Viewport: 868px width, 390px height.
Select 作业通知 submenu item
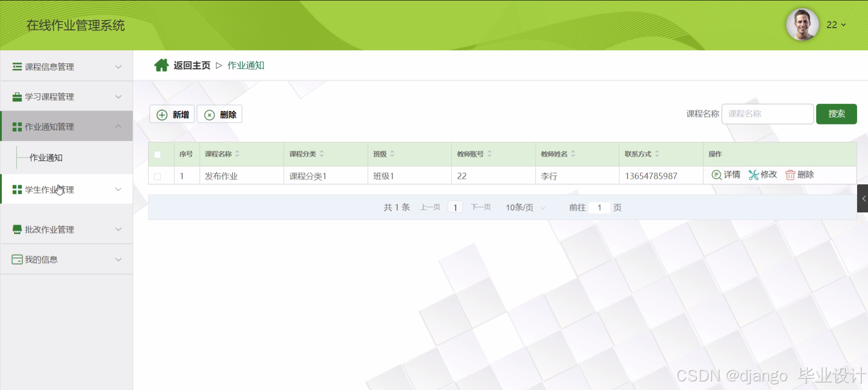click(x=46, y=158)
